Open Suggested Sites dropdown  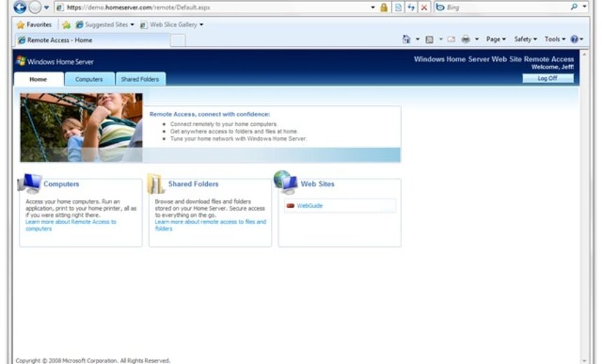tap(105, 24)
